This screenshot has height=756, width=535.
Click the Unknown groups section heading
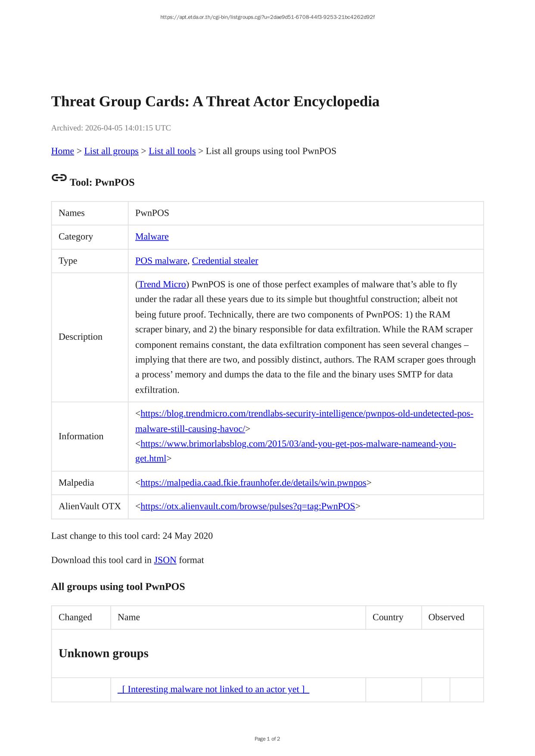103,654
